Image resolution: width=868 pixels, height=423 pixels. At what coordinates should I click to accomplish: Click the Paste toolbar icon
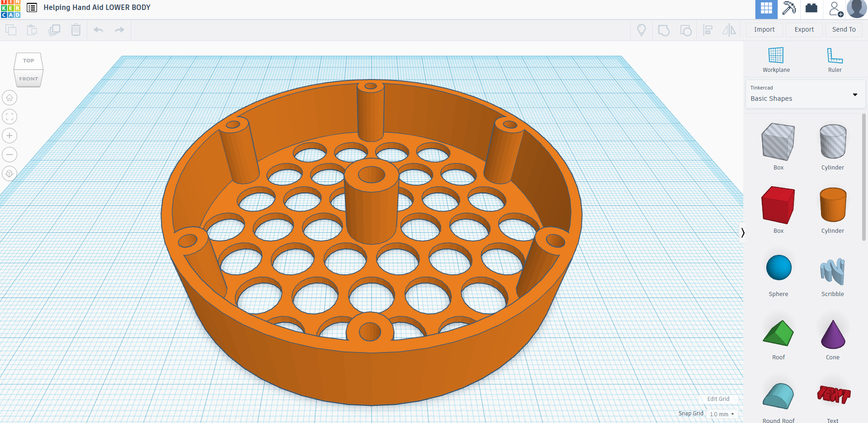(x=32, y=30)
